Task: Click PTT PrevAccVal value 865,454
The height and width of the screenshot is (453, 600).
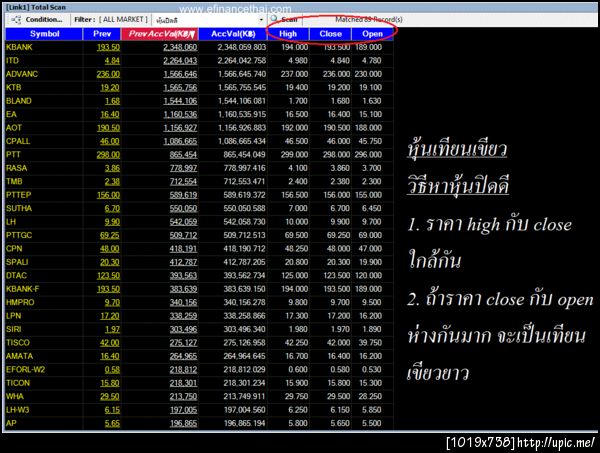Action: [x=183, y=155]
